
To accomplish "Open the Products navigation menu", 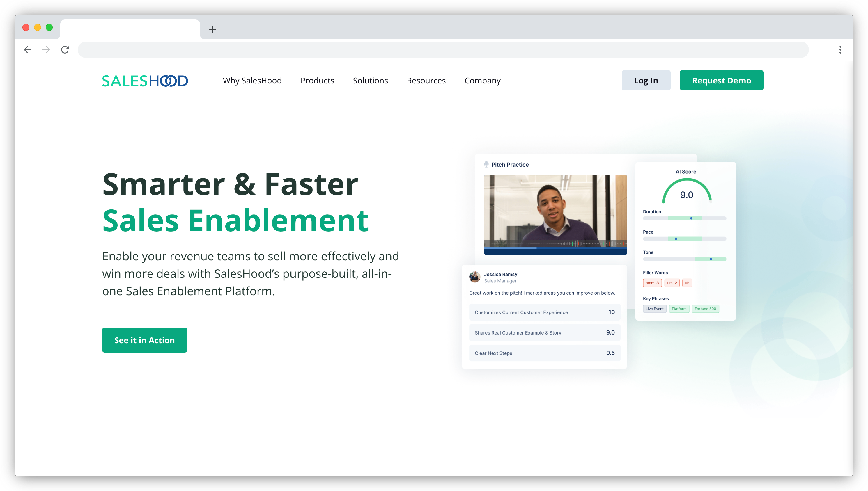I will tap(317, 80).
